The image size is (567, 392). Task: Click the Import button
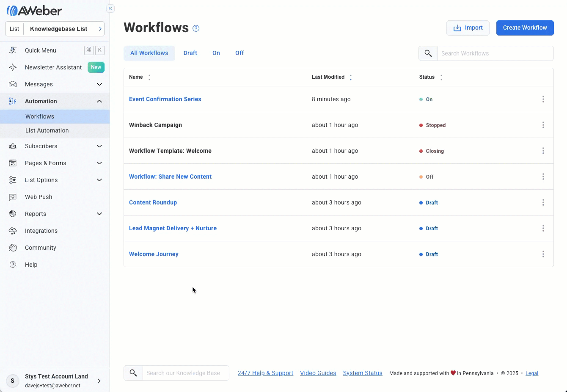tap(468, 28)
